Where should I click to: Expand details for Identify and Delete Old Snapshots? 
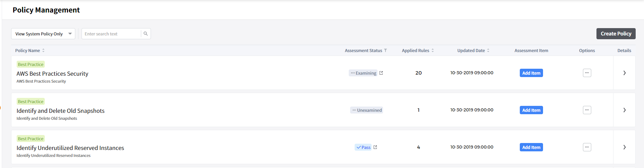pos(624,110)
